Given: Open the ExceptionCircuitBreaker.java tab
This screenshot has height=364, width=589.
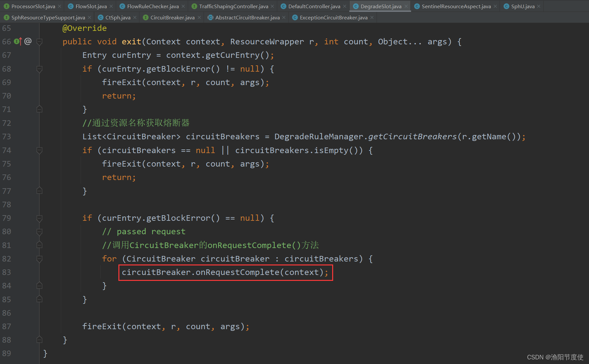Looking at the screenshot, I should tap(333, 17).
